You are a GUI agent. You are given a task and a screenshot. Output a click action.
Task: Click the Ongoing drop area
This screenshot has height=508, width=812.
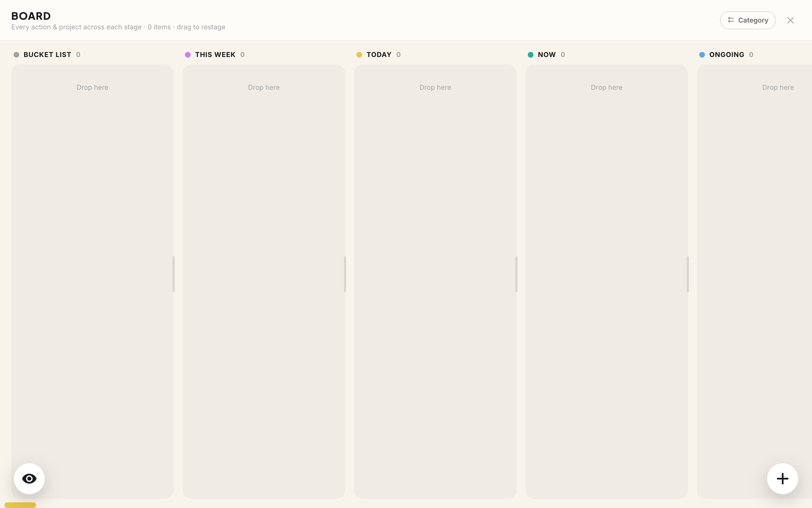(754, 282)
